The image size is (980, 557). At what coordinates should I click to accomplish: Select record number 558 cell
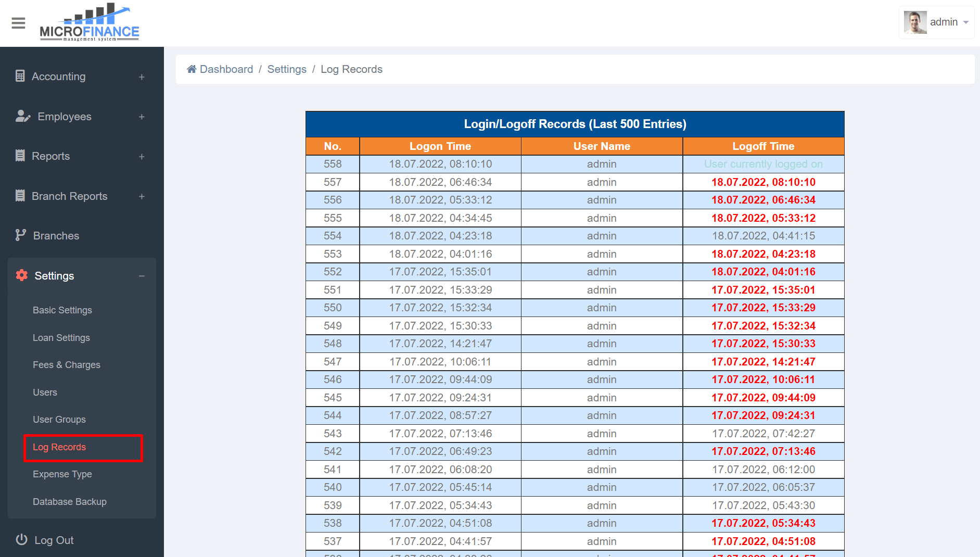pos(333,164)
